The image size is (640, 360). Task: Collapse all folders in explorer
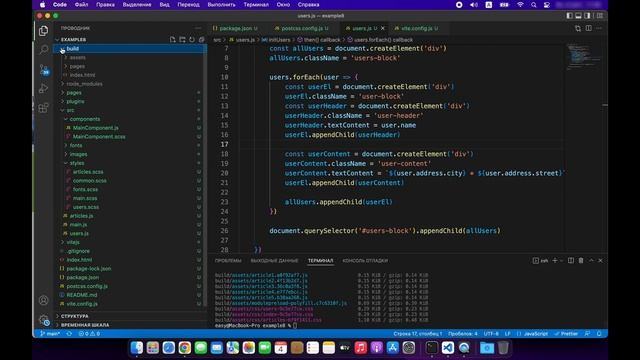point(201,40)
